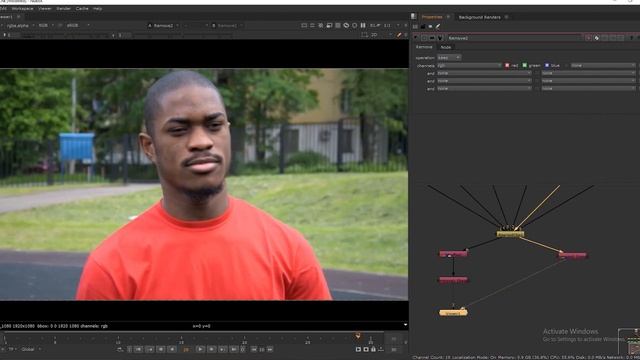The width and height of the screenshot is (640, 360).
Task: Click the orange timeline playhead marker
Action: click(358, 336)
